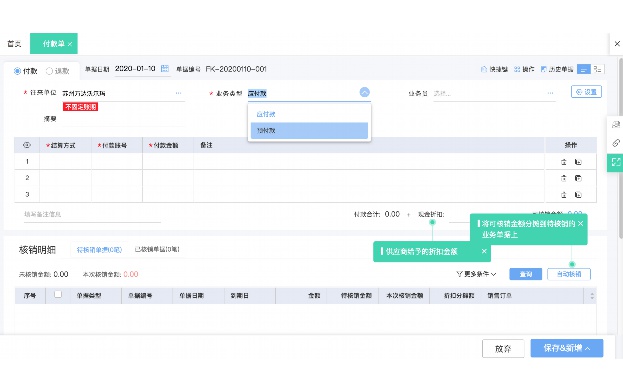Click the 填写备注信息 input field
The height and width of the screenshot is (392, 623).
coord(92,214)
